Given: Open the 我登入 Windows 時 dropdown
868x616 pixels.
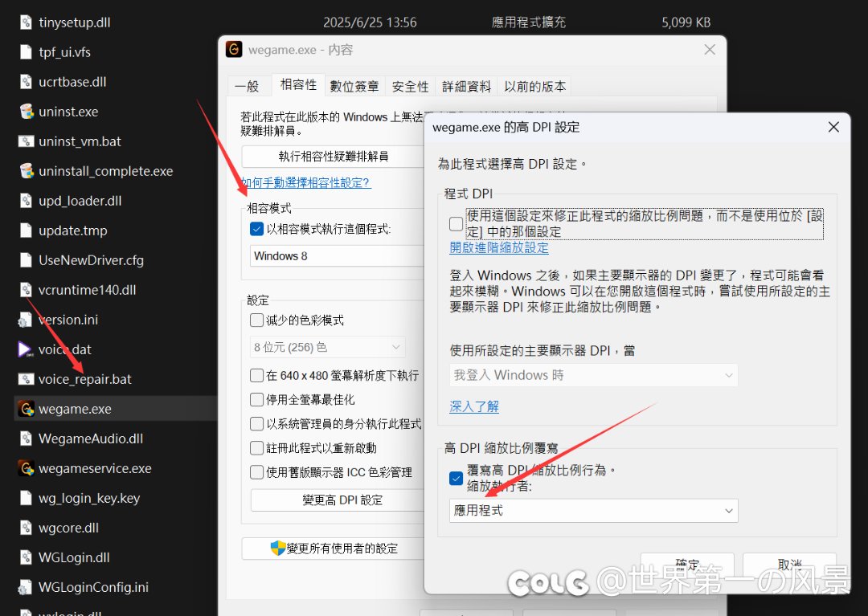Looking at the screenshot, I should [593, 375].
